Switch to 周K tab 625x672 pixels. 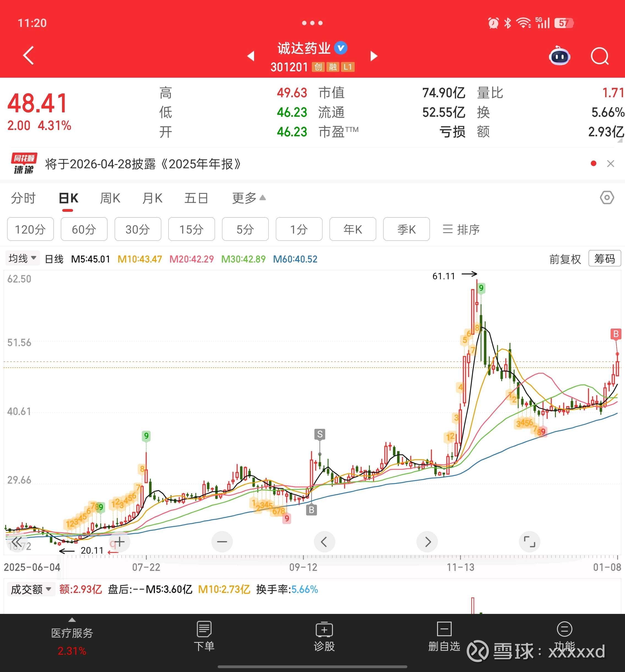pyautogui.click(x=110, y=198)
